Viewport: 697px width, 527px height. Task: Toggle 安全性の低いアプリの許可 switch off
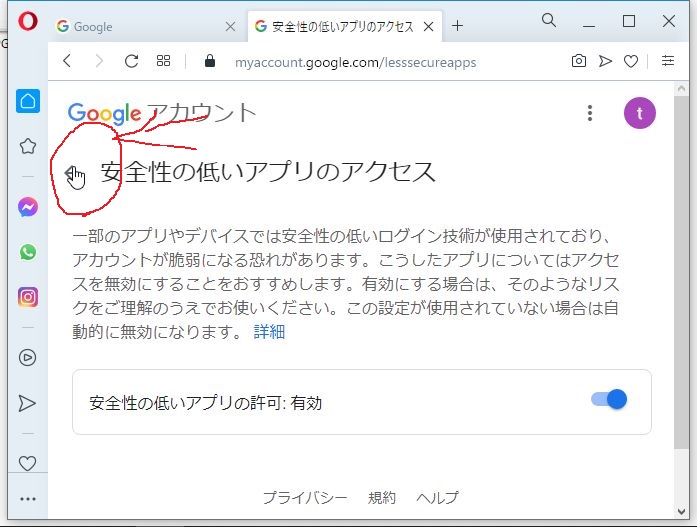tap(609, 399)
